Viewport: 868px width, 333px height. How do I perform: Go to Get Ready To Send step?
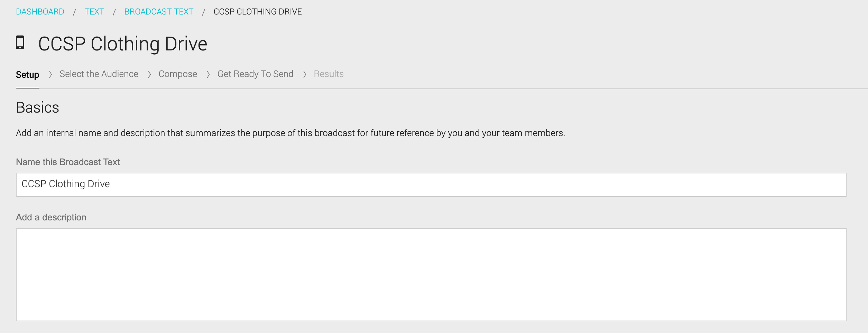tap(256, 74)
